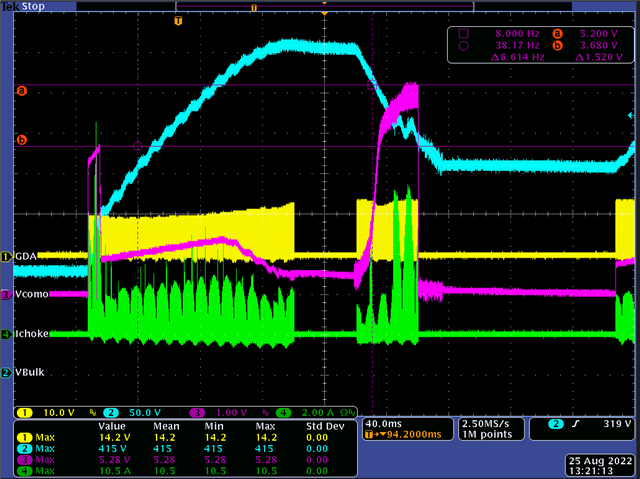Click channel 2 VBulk ground indicator
The height and width of the screenshot is (479, 640).
pos(7,373)
